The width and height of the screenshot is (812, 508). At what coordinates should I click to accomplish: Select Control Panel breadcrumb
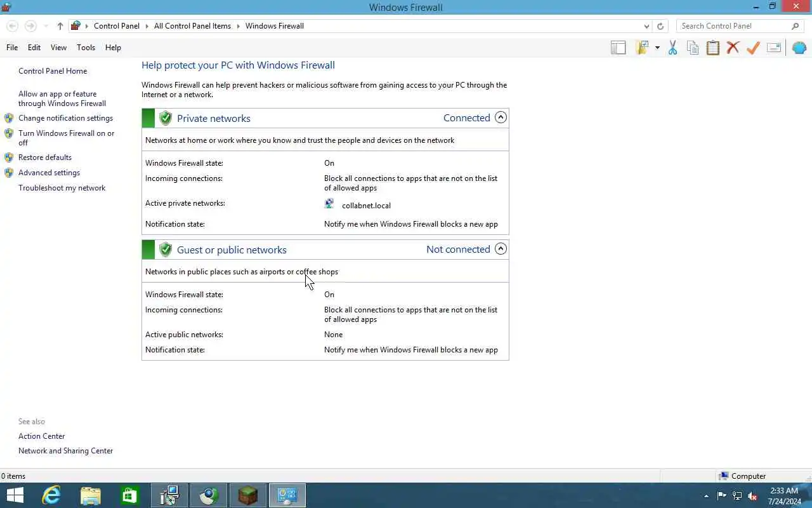click(x=117, y=26)
